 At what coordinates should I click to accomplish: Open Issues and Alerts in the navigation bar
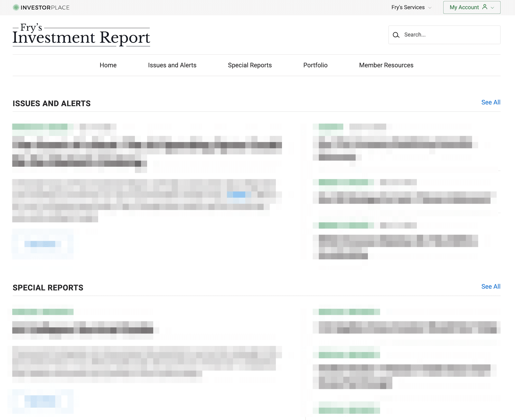[x=172, y=65]
